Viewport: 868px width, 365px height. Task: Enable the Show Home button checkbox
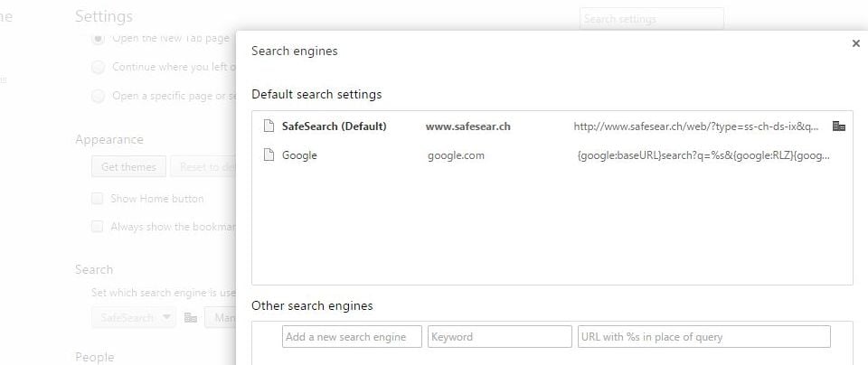pos(98,199)
